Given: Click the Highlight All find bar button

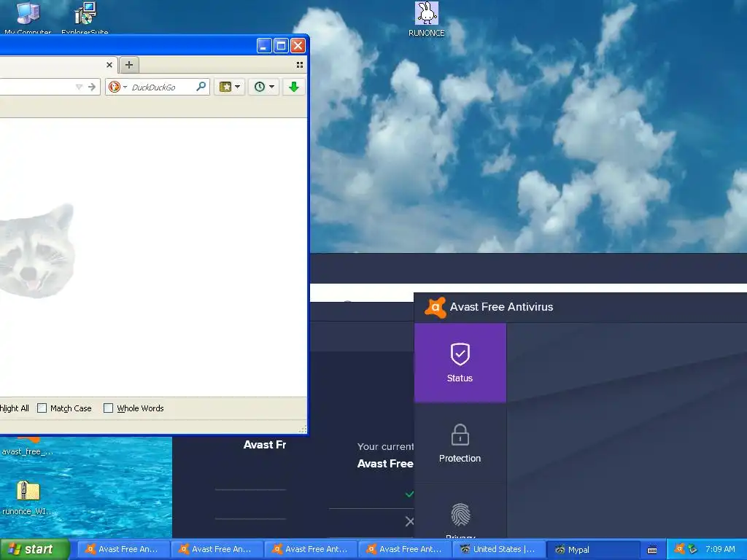Looking at the screenshot, I should click(x=15, y=408).
